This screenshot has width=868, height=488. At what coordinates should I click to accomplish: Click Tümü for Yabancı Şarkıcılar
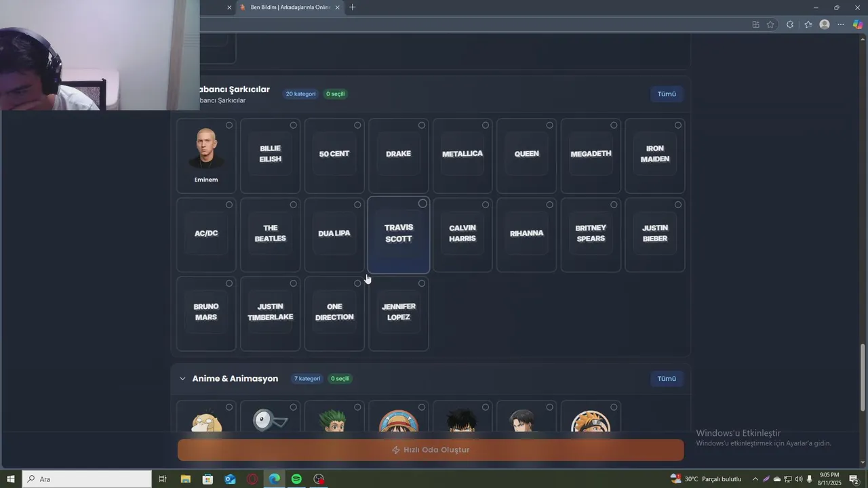667,94
